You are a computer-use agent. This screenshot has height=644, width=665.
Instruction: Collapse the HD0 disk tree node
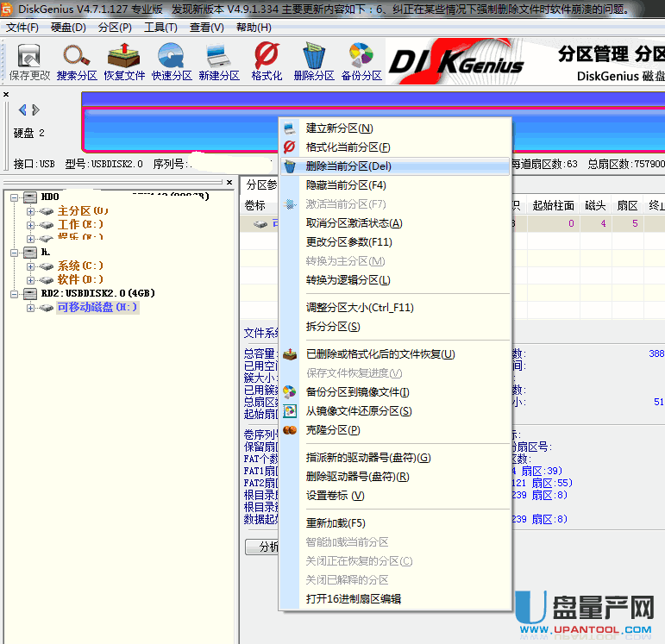click(x=15, y=197)
